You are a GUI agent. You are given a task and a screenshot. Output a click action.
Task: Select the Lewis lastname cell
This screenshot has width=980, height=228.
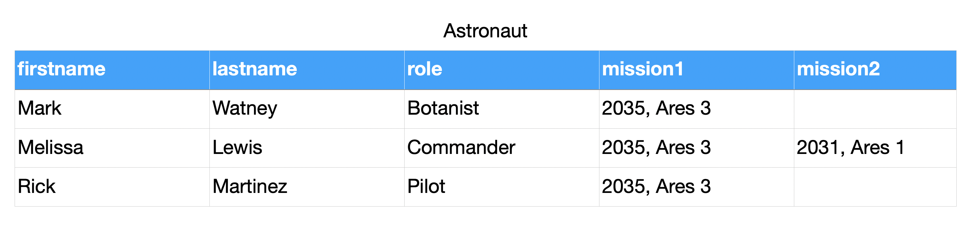(x=237, y=148)
